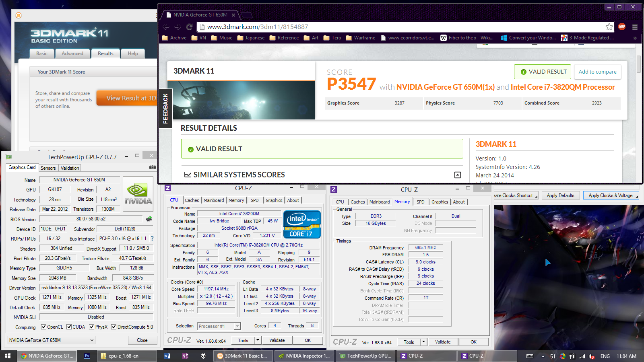This screenshot has width=644, height=362.
Task: Expand Tools dropdown arrow in CPU-Z Memory window
Action: point(423,342)
